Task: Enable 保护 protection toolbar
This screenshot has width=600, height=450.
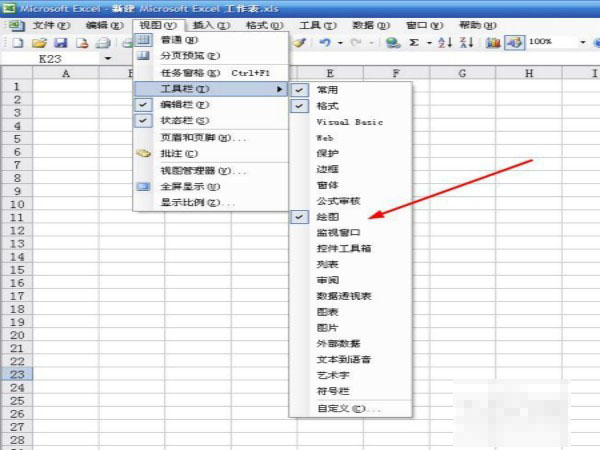Action: tap(351, 153)
